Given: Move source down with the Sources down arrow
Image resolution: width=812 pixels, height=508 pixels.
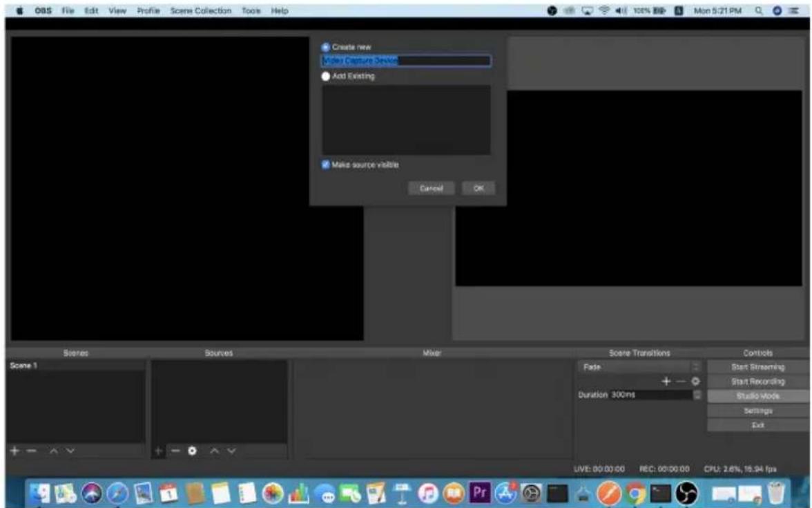Looking at the screenshot, I should [x=231, y=451].
